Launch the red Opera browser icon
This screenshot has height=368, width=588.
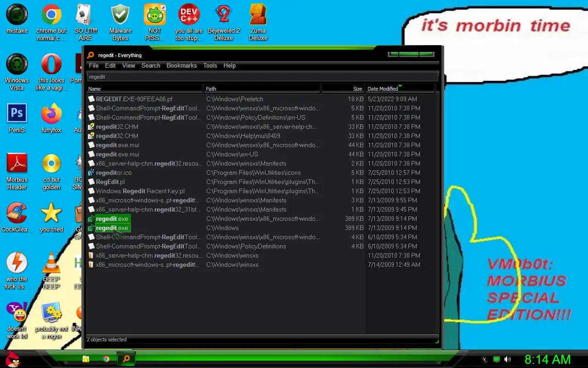(x=51, y=71)
